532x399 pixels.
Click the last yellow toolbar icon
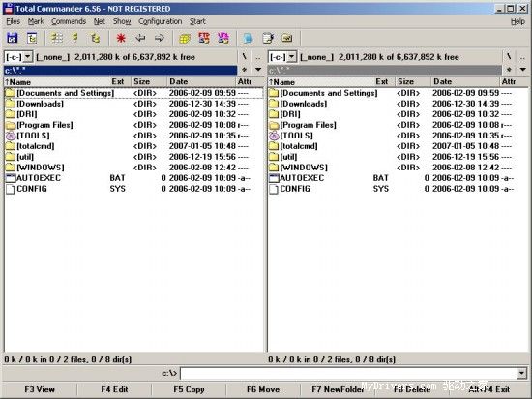click(x=287, y=38)
